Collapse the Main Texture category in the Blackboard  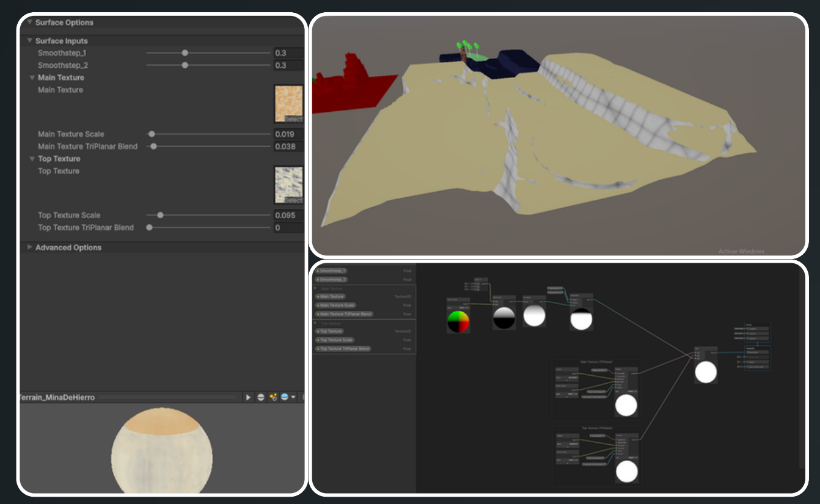[x=316, y=288]
